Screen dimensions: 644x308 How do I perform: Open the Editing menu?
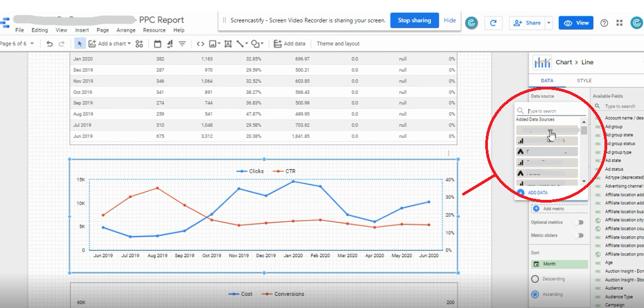(x=40, y=30)
